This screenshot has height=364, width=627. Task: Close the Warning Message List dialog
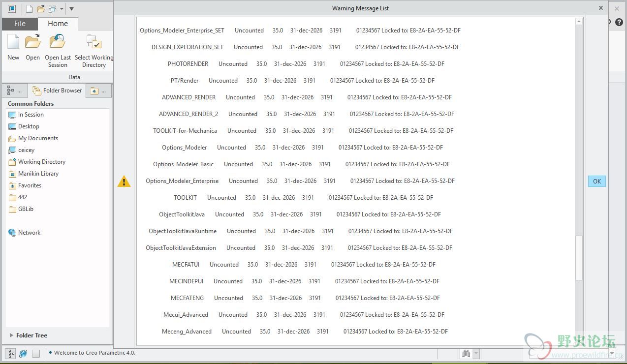[x=600, y=8]
